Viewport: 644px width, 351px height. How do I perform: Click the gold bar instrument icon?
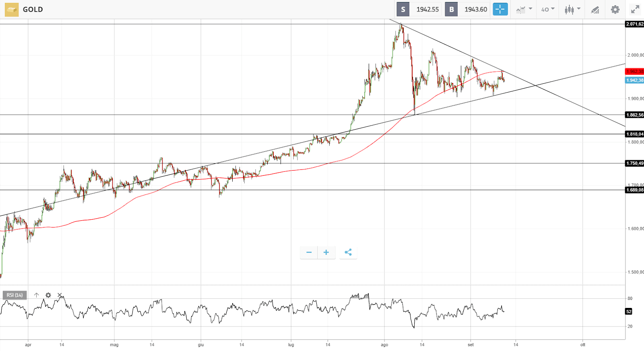[12, 9]
